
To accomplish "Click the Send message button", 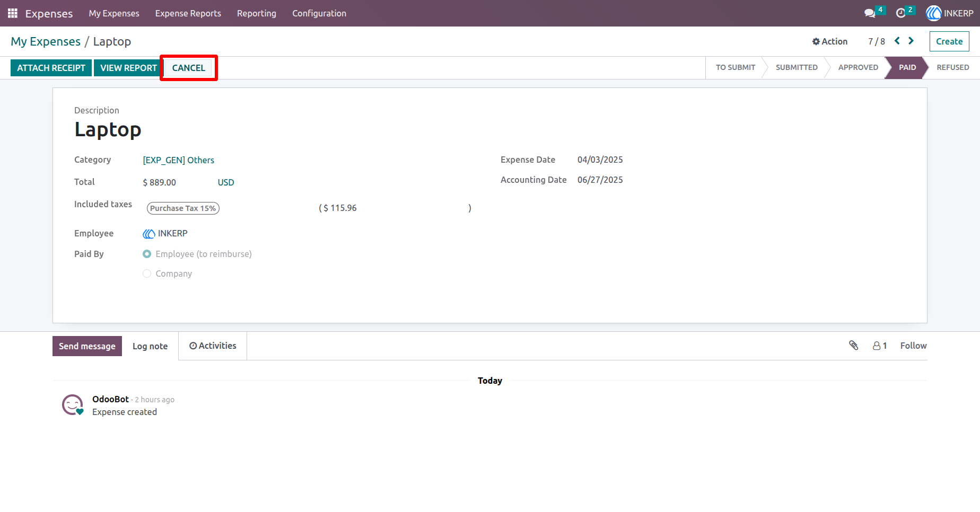I will 87,346.
